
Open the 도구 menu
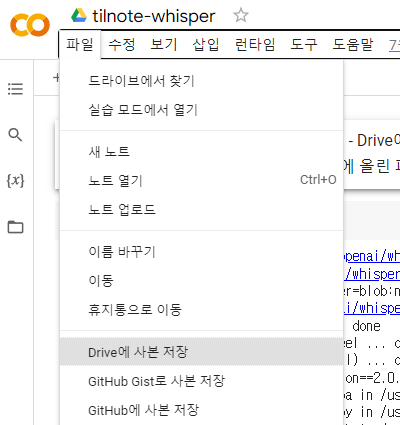click(304, 44)
